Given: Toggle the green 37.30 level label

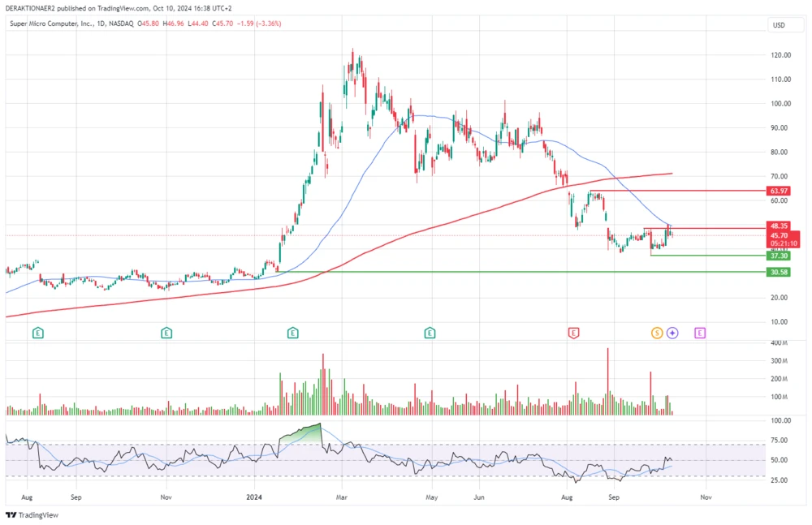Looking at the screenshot, I should point(777,255).
